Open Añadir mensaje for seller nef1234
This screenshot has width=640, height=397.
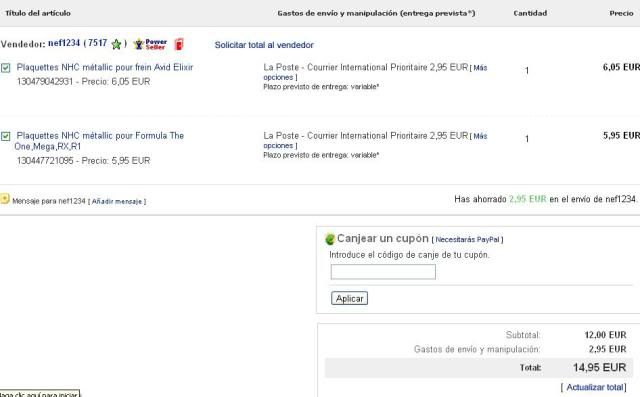(x=117, y=202)
